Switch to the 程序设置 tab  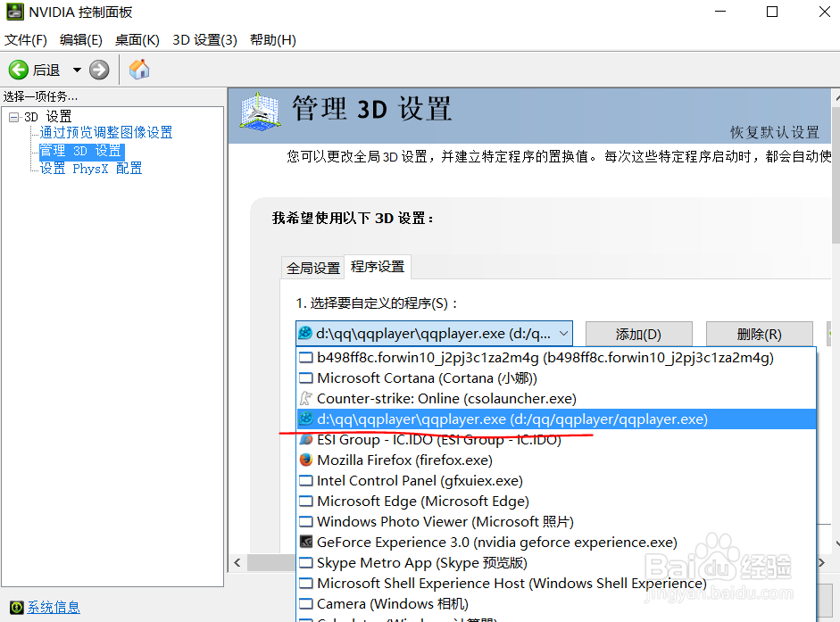378,266
